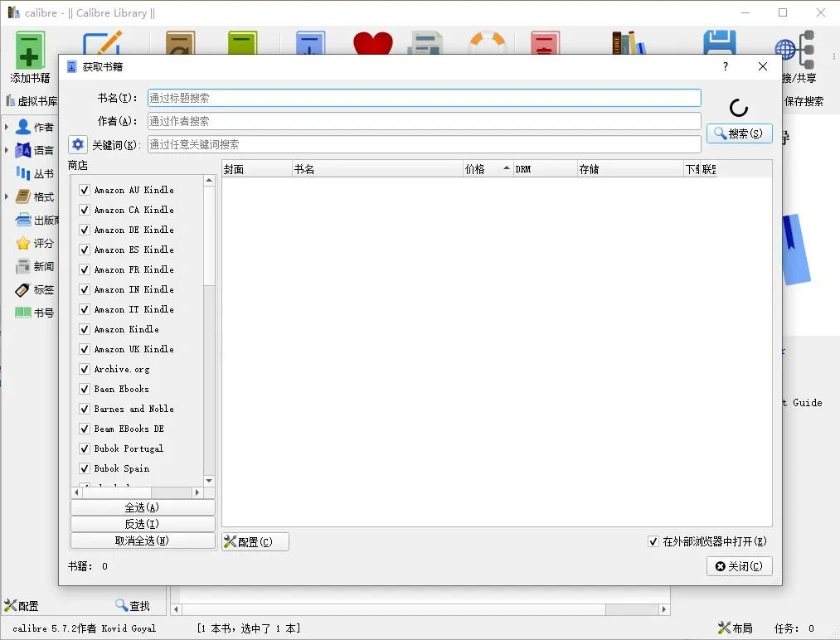Screen dimensions: 840x640
Task: Click the Find button below tag browser
Action: coord(133,606)
